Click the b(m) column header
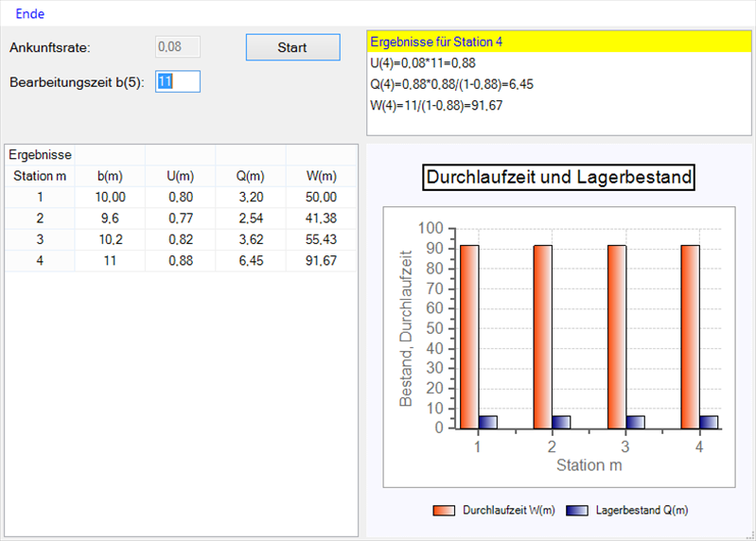 (111, 176)
